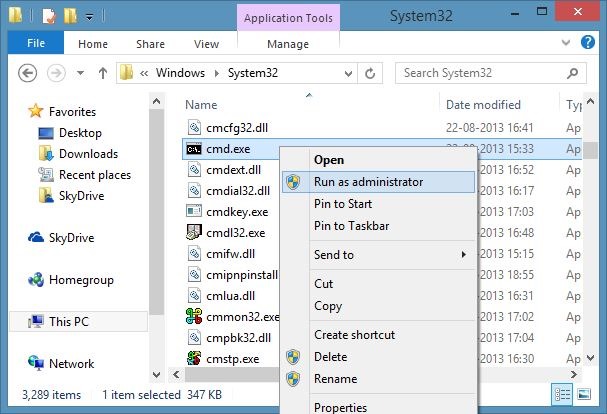
Task: Click the Homegroup icon
Action: click(x=36, y=280)
